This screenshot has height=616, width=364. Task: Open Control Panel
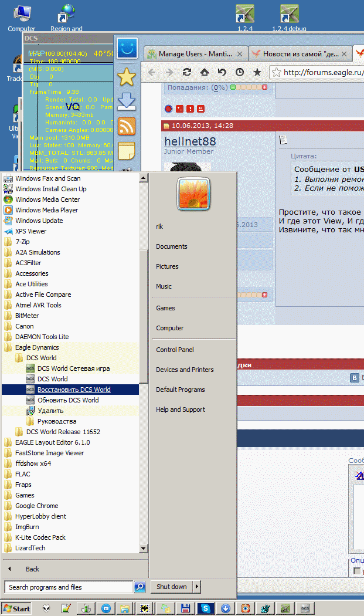point(175,350)
